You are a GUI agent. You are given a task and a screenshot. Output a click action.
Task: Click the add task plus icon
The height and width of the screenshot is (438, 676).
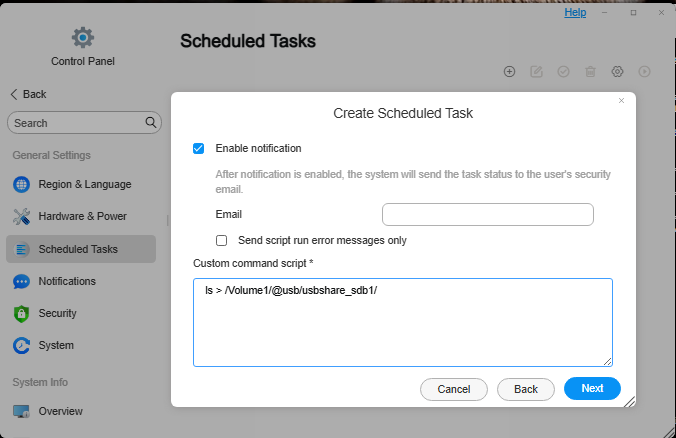point(509,72)
